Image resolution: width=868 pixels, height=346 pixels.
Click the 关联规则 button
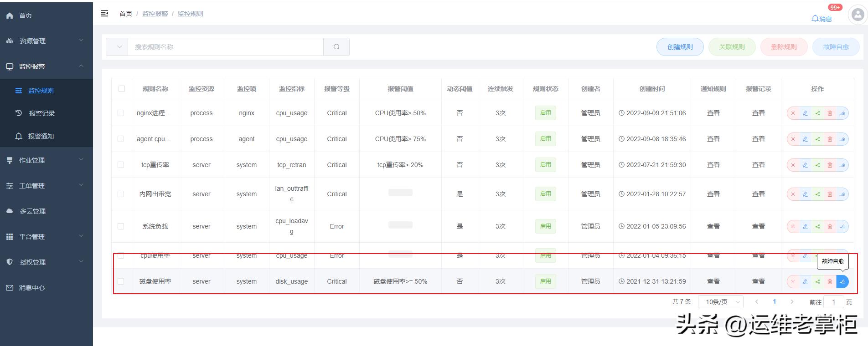732,47
